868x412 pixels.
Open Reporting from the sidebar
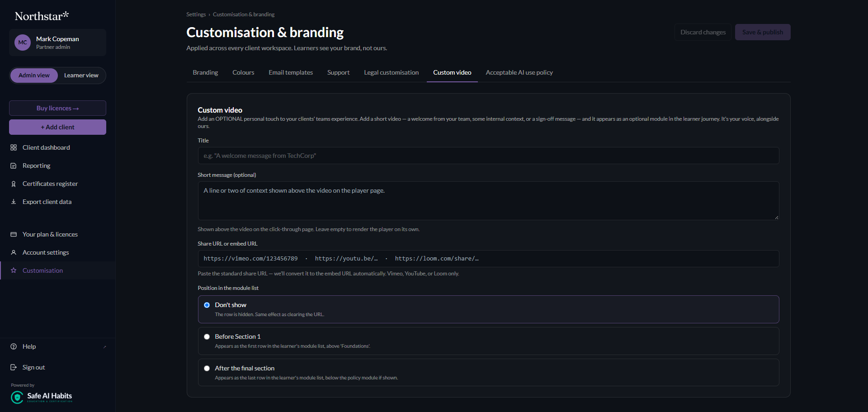coord(57,166)
